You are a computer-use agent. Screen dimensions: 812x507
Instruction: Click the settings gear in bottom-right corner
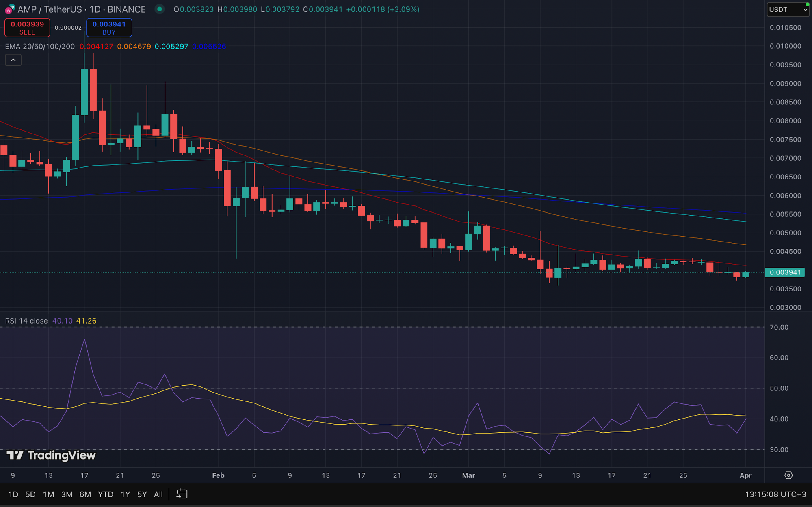point(788,475)
